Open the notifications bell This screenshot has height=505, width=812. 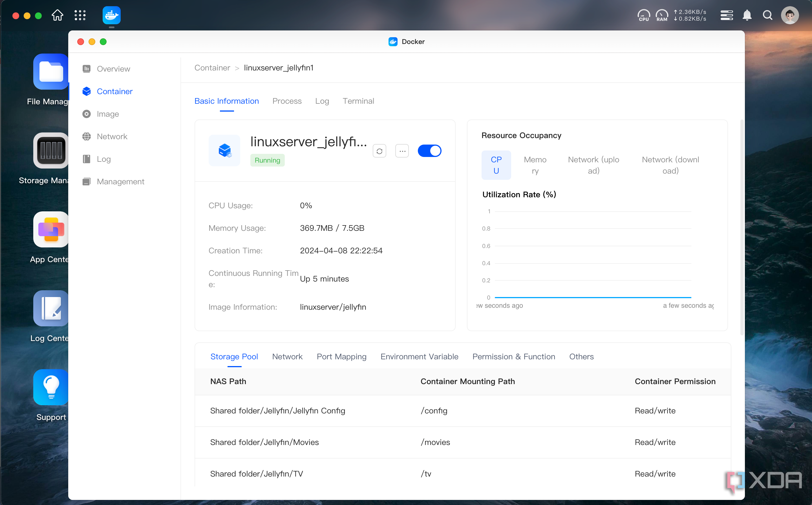pos(747,15)
